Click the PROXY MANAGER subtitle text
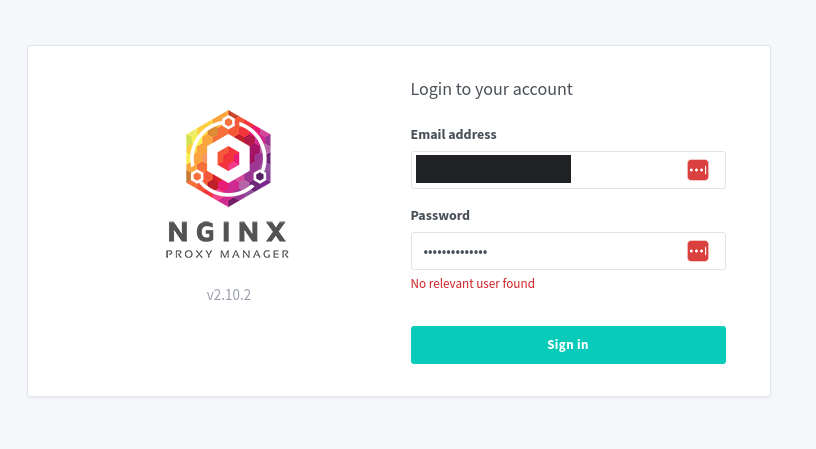Viewport: 816px width, 449px height. (x=227, y=254)
